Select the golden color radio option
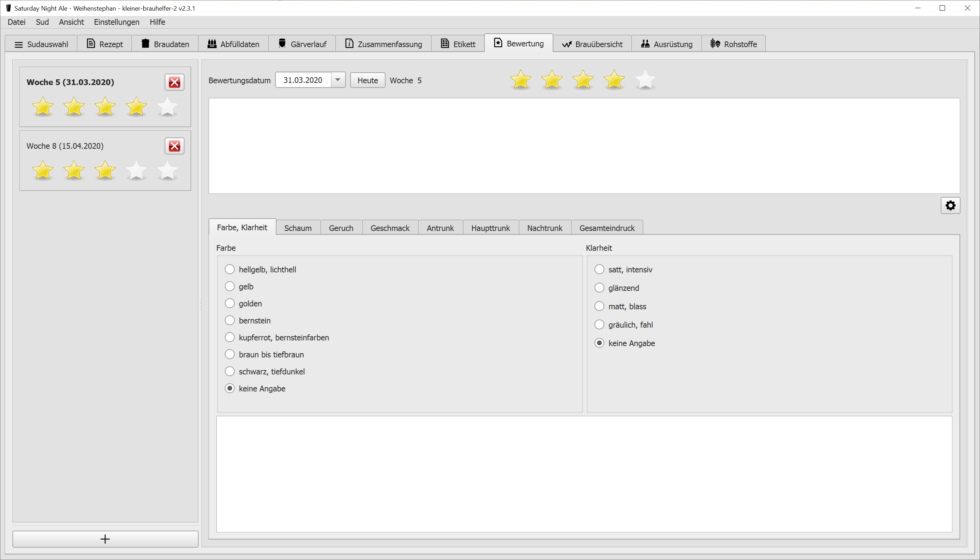The height and width of the screenshot is (560, 980). (230, 304)
